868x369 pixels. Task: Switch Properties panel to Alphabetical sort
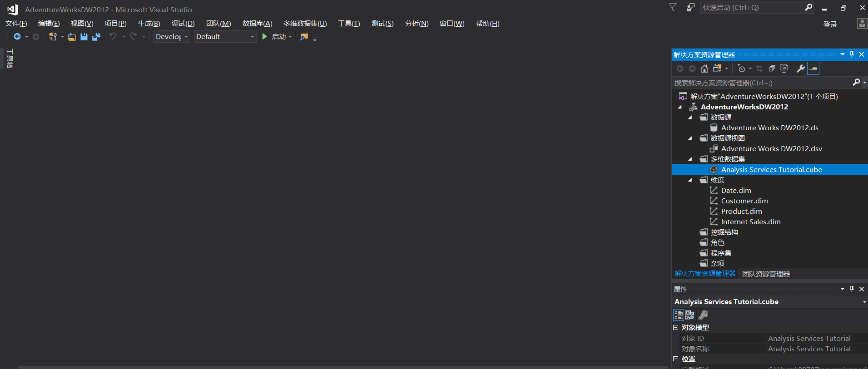(x=689, y=315)
